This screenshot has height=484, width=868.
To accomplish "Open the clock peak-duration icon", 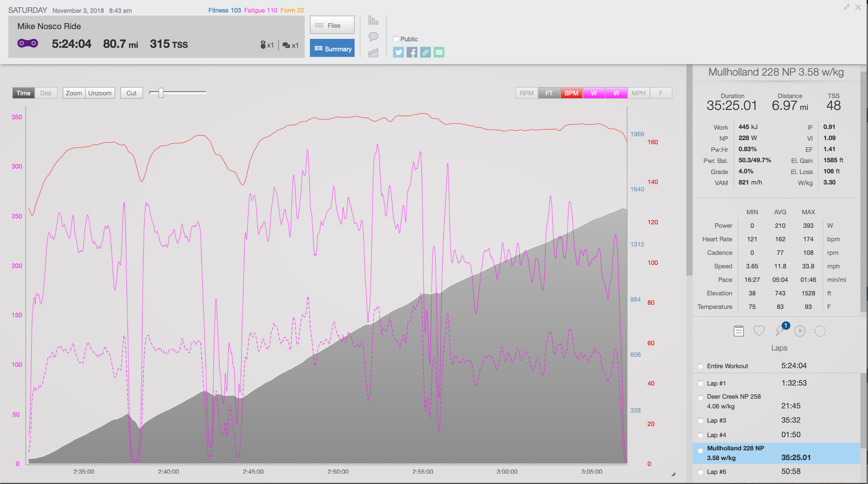I will tap(800, 331).
